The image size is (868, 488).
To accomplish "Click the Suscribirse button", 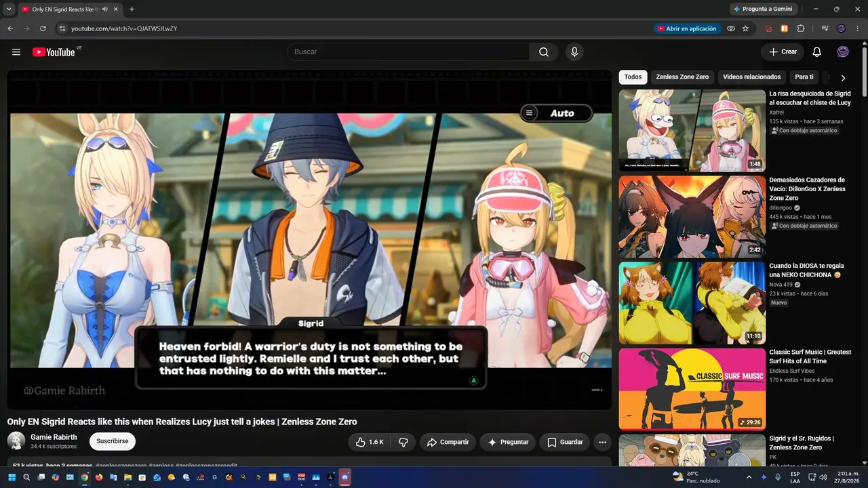I will (113, 441).
